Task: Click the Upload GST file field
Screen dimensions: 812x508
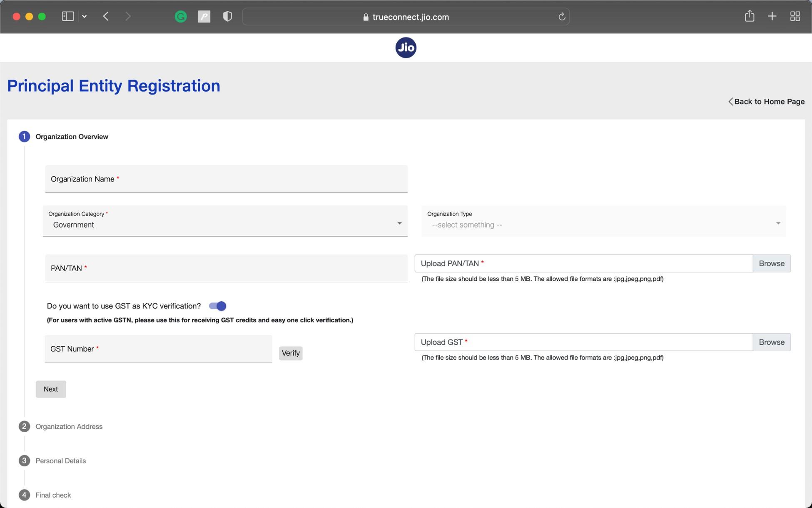Action: pos(584,342)
